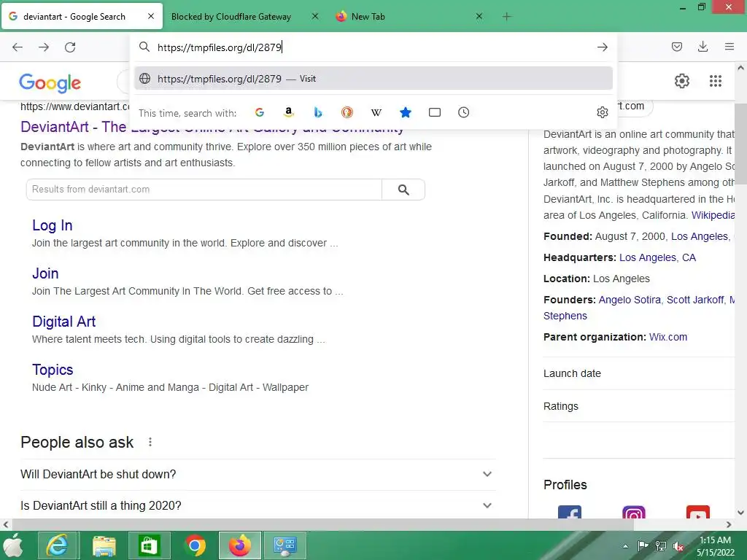Screen dimensions: 747x560
Task: Open the Wikipedia link in knowledge panel
Action: tap(713, 215)
